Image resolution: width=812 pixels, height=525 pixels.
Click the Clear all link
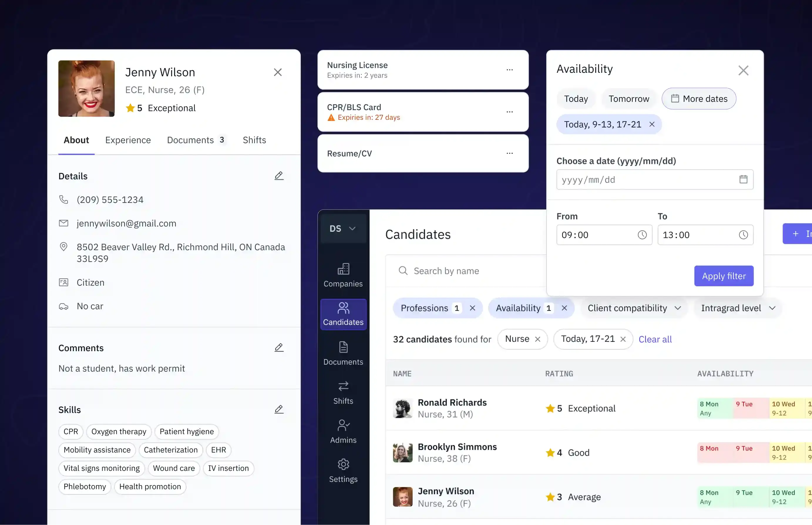coord(655,339)
